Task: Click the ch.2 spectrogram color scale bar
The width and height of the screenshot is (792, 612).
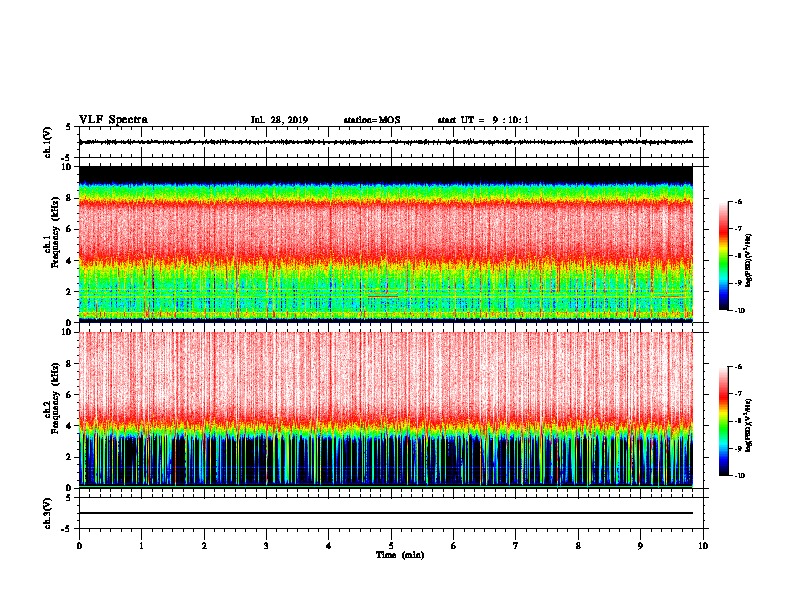Action: 724,421
